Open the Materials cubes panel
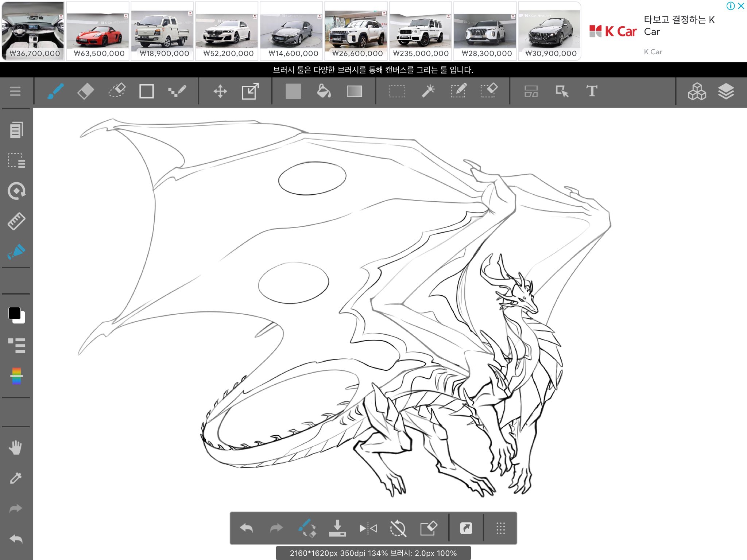747x560 pixels. pos(697,91)
